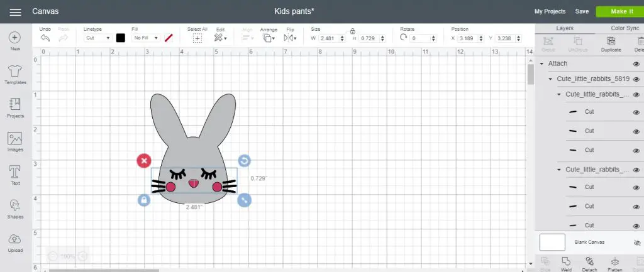This screenshot has width=644, height=272.
Task: Click the Blank Canvas color swatch
Action: pyautogui.click(x=552, y=242)
